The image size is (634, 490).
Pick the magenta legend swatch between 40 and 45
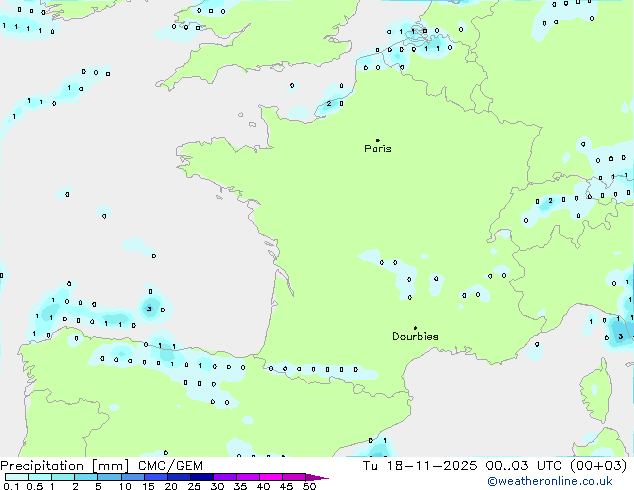(x=271, y=477)
